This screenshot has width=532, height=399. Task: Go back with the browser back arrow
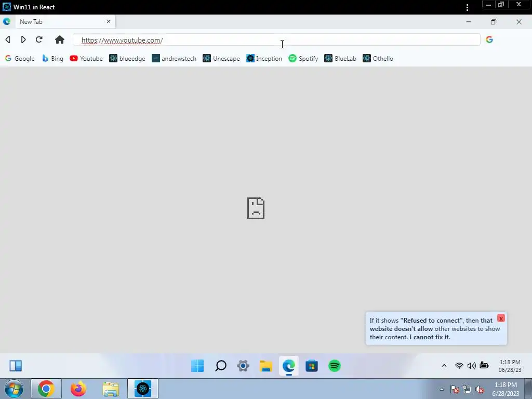pos(8,39)
